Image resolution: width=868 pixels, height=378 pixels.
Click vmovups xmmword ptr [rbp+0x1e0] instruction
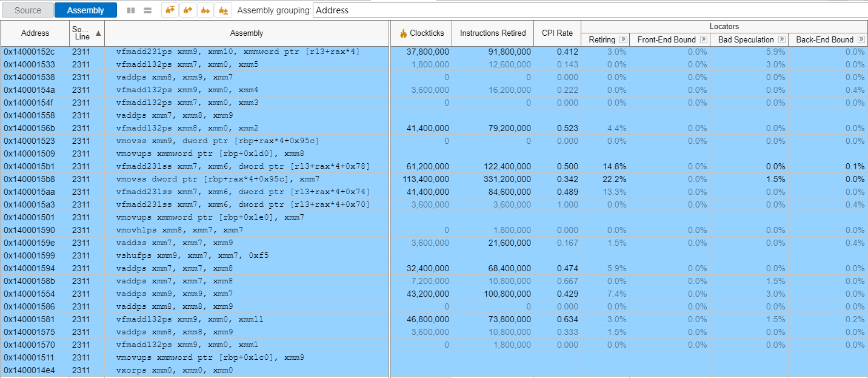(x=210, y=218)
